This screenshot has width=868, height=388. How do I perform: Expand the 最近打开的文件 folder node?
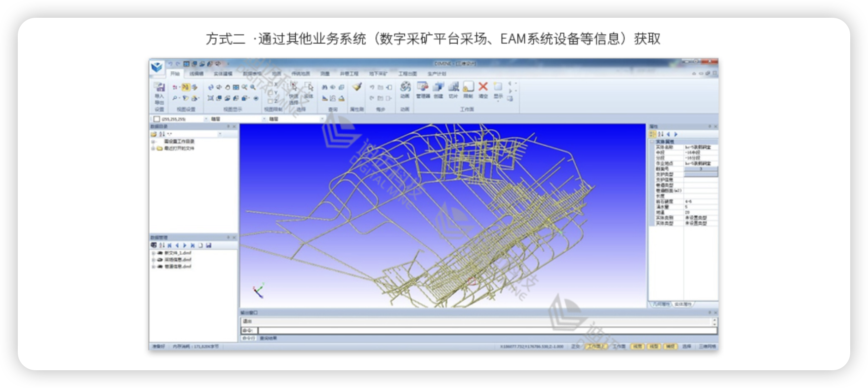153,148
